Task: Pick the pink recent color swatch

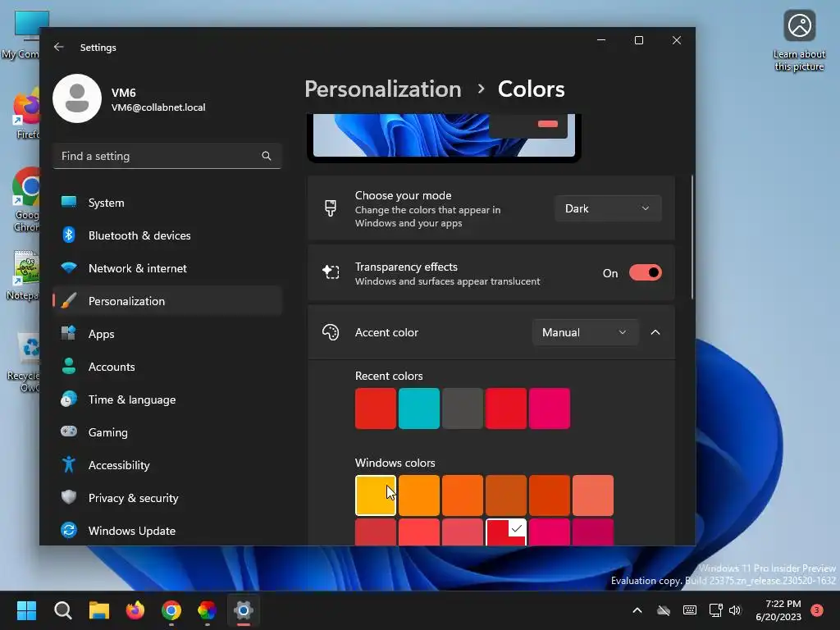Action: coord(549,409)
